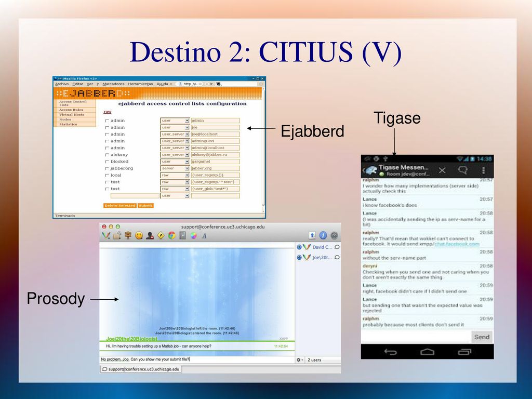Click speech bubble icon next to David C...
The image size is (532, 399).
click(337, 247)
